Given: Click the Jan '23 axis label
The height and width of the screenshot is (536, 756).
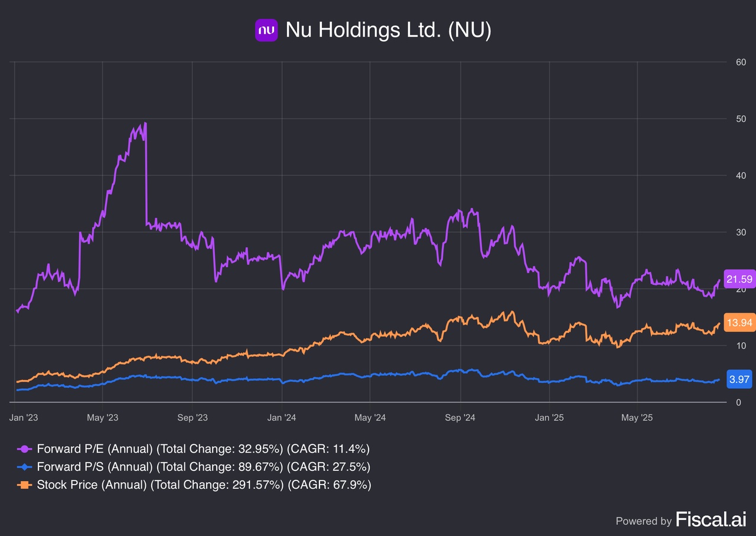Looking at the screenshot, I should (x=24, y=418).
